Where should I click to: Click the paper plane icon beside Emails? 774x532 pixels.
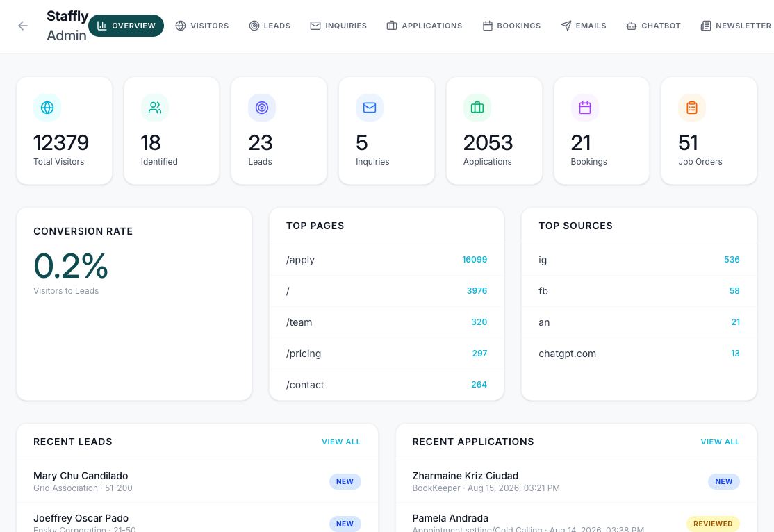[x=566, y=26]
